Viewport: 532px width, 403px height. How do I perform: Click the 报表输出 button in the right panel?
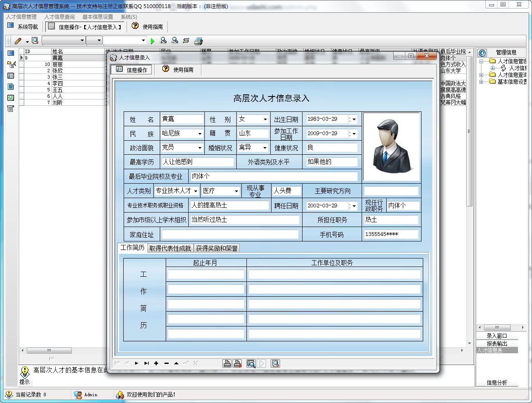pyautogui.click(x=498, y=343)
